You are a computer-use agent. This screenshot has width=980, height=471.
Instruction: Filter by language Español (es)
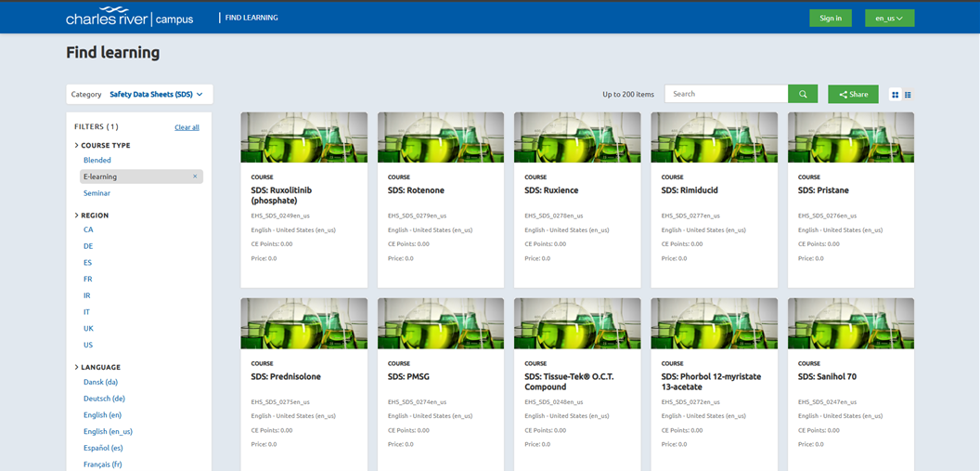(x=103, y=448)
